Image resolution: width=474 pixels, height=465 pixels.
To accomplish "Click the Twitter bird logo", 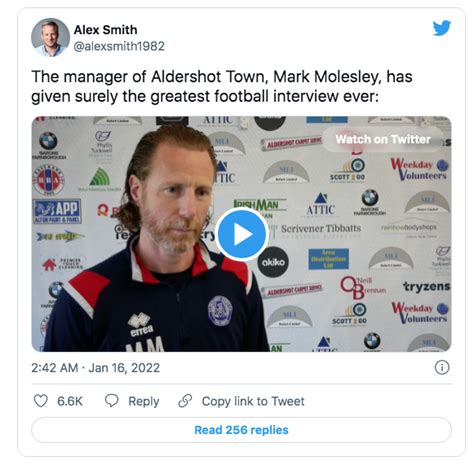I will point(442,28).
